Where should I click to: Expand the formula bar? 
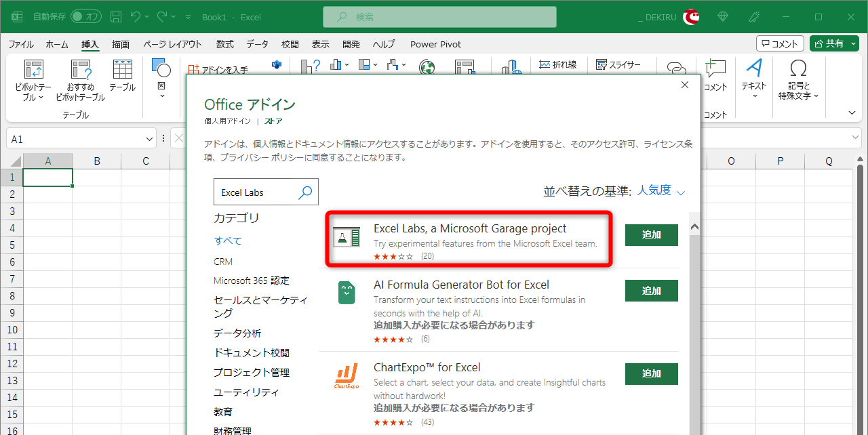[x=856, y=138]
